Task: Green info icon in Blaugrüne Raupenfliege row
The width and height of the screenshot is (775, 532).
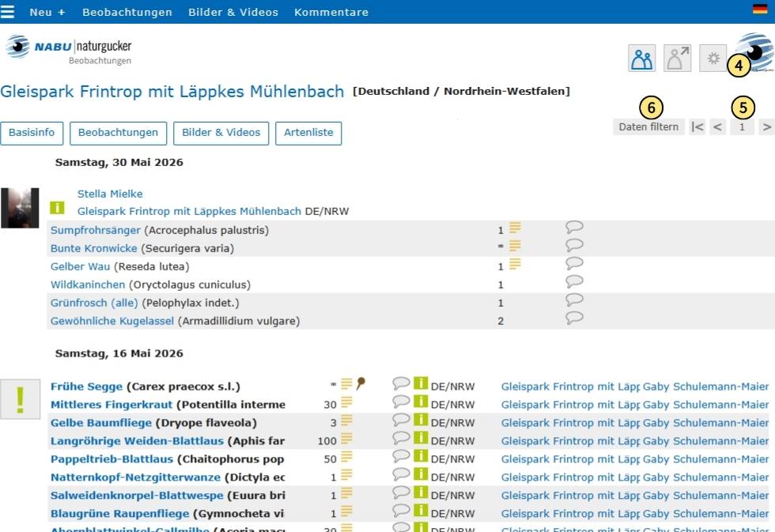Action: tap(421, 511)
